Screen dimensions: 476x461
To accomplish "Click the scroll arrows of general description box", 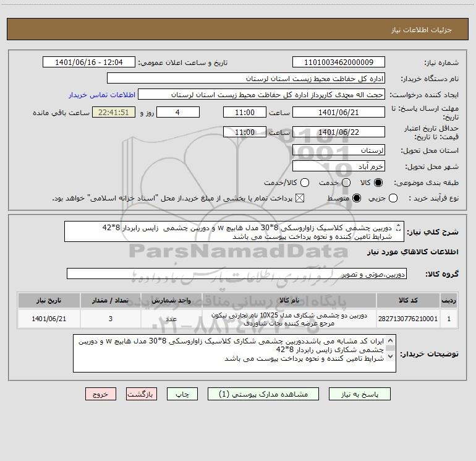I will click(399, 228).
